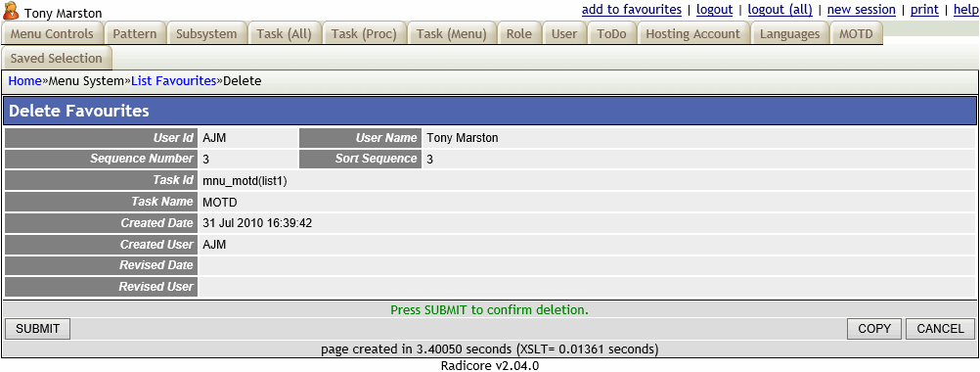Open the Role tab
Screen dimensions: 980x372
tap(519, 33)
